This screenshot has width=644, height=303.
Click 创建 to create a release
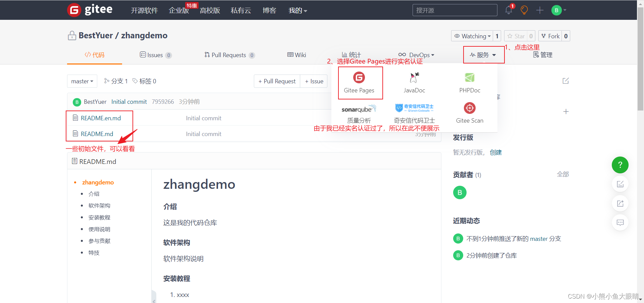[496, 153]
